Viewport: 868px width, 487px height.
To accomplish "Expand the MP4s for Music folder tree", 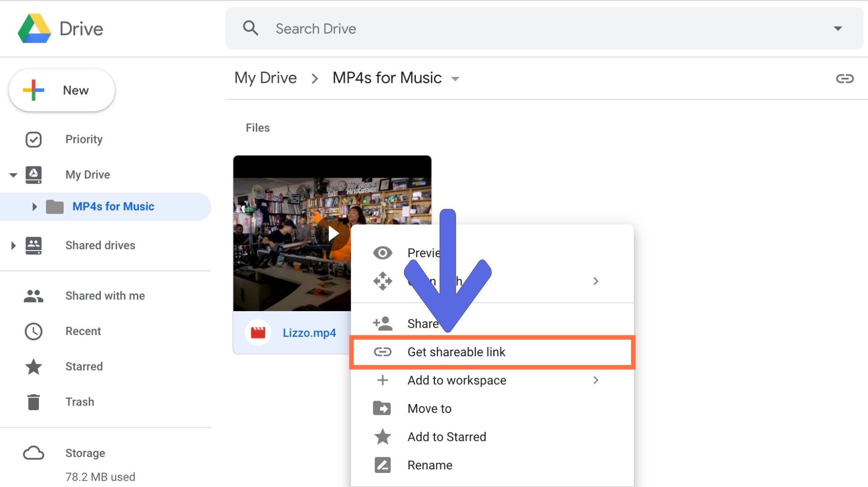I will click(34, 207).
